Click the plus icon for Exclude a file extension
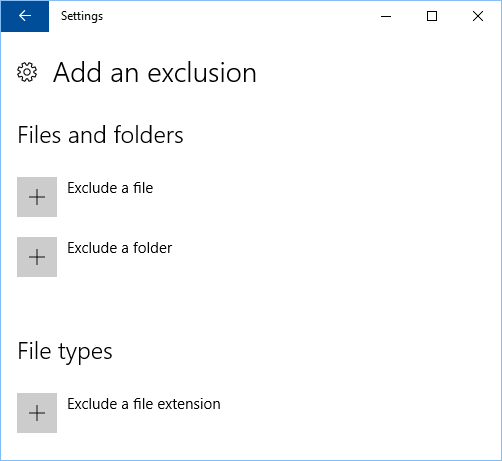The width and height of the screenshot is (502, 461). click(x=37, y=413)
